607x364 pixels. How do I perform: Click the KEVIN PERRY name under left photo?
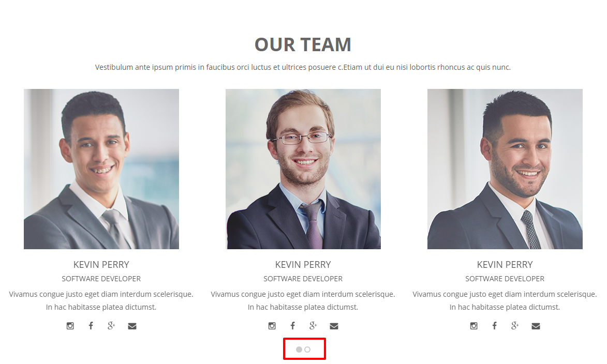tap(101, 265)
